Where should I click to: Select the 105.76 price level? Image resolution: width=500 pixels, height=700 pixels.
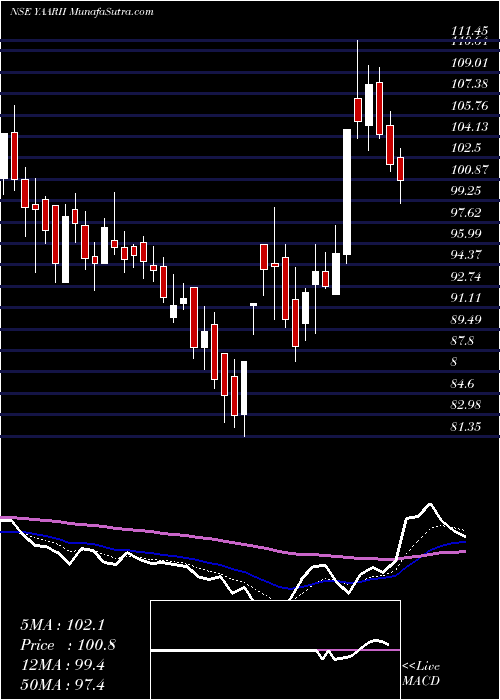coord(469,106)
